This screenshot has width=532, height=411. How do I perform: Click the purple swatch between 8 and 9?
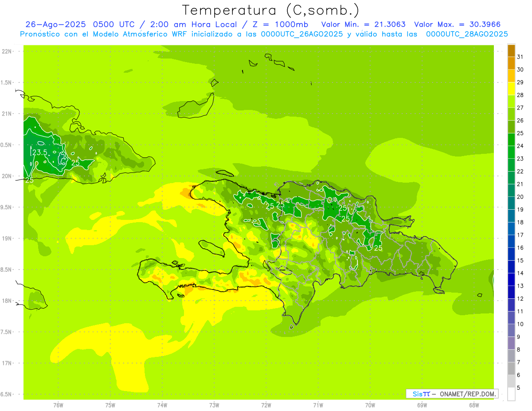point(512,343)
